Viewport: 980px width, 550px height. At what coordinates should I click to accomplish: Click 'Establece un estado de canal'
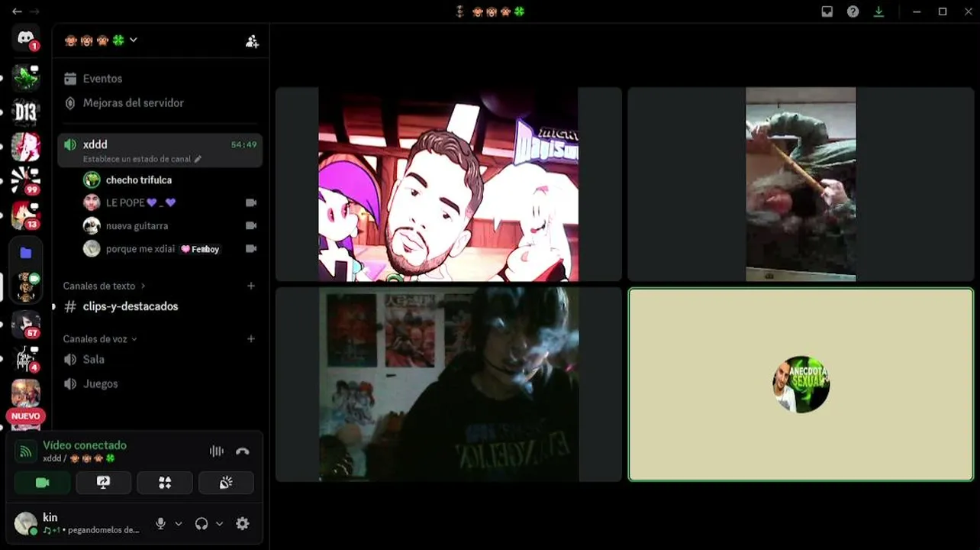coord(142,159)
